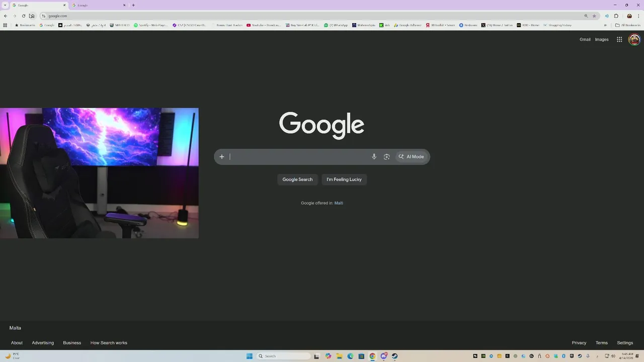Open the Kick bookmark
644x362 pixels.
pos(384,25)
